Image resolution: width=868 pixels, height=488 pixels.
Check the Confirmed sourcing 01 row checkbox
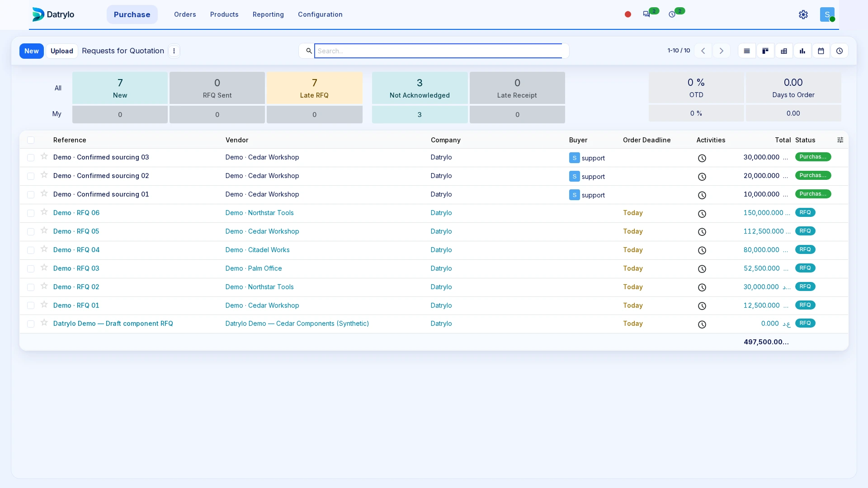[x=31, y=195]
